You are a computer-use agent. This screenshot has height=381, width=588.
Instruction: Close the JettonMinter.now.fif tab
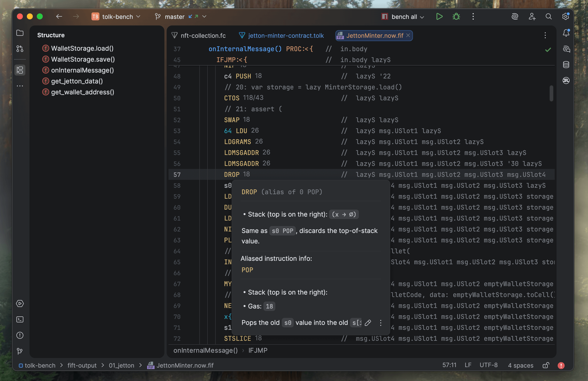pos(408,36)
